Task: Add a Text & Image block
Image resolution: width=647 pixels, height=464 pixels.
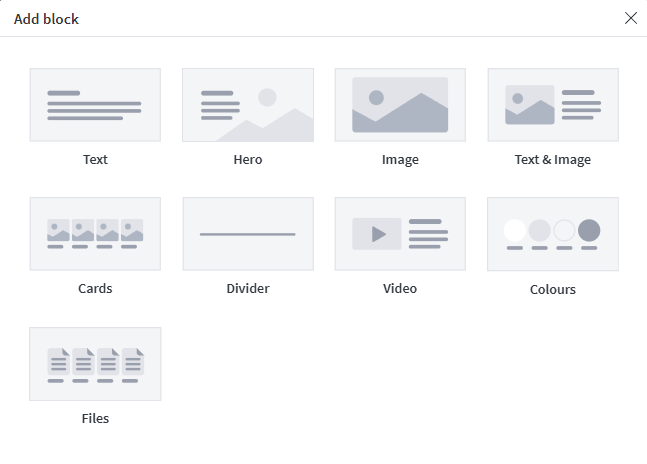Action: click(553, 105)
